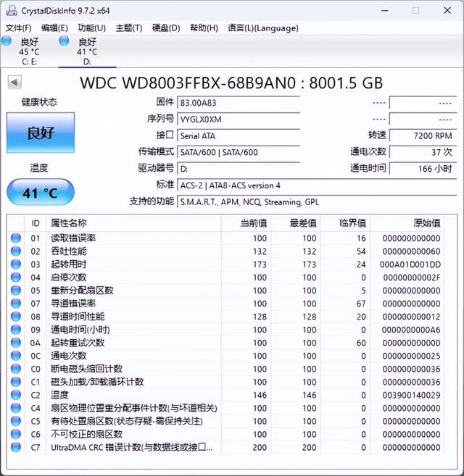
Task: Click the interface field Serial ATA
Action: 239,135
